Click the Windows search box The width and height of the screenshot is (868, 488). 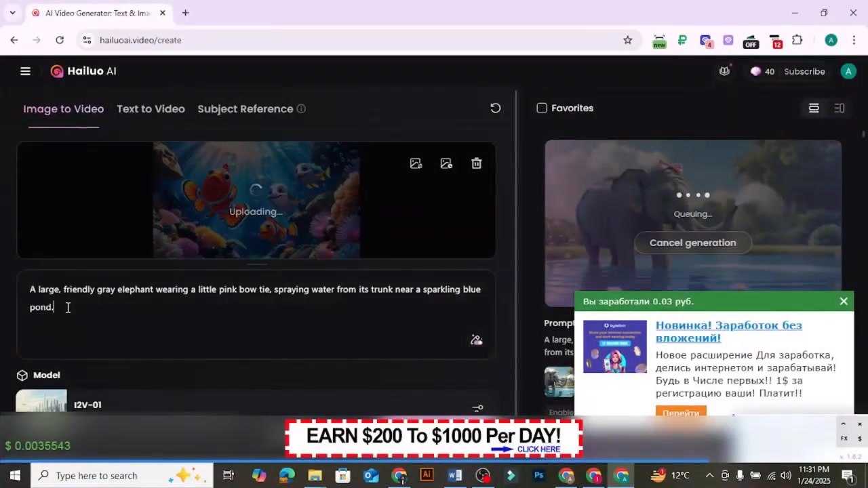122,475
